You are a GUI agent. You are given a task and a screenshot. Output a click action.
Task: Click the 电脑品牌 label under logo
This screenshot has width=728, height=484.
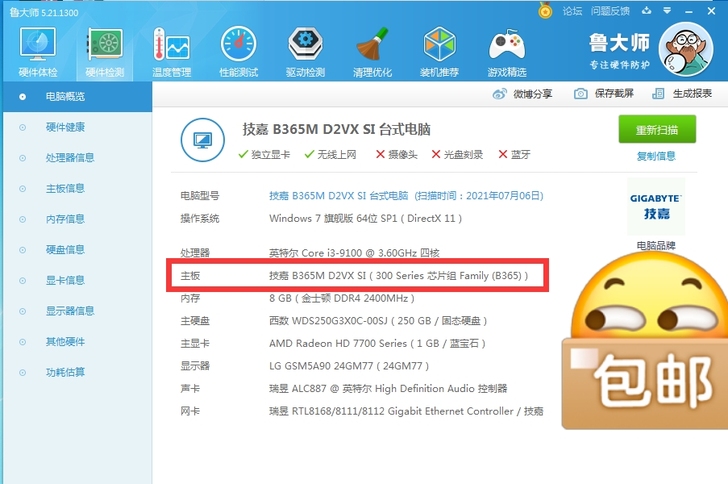coord(656,245)
